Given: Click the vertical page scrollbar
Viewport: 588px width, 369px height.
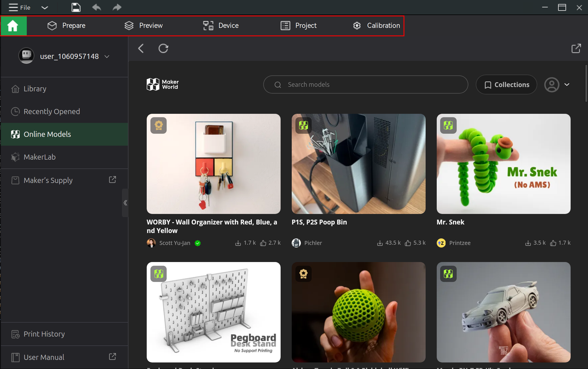Looking at the screenshot, I should (x=586, y=84).
